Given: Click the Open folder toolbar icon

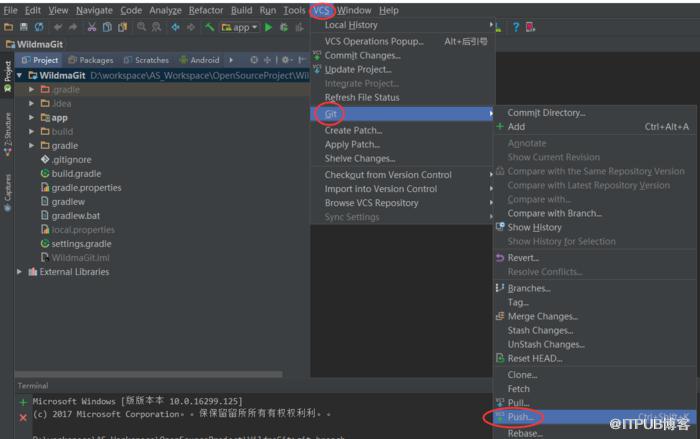Looking at the screenshot, I should click(8, 27).
